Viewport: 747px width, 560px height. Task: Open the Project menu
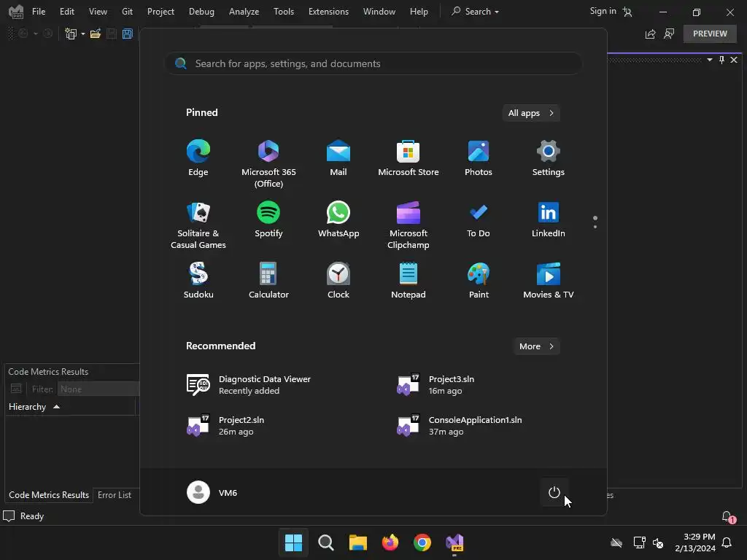(160, 12)
